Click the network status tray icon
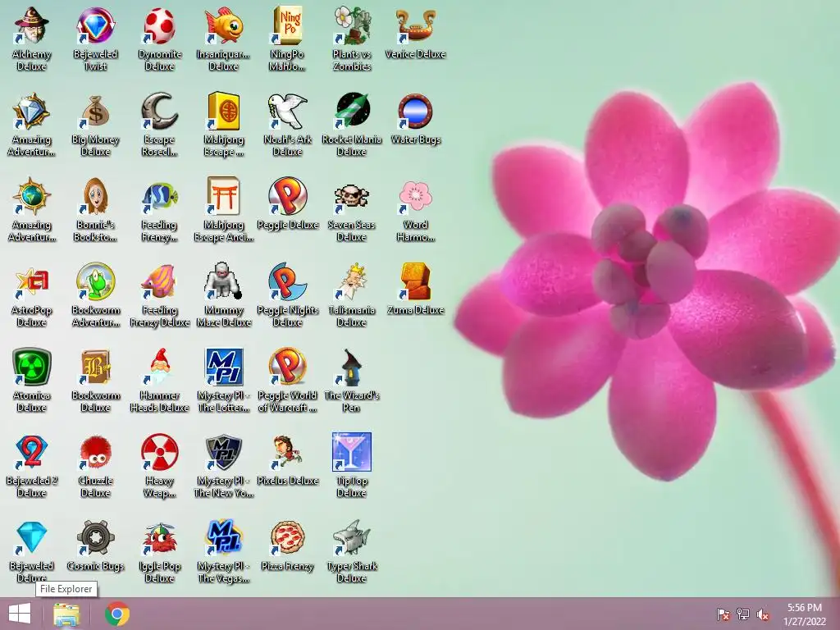 743,614
